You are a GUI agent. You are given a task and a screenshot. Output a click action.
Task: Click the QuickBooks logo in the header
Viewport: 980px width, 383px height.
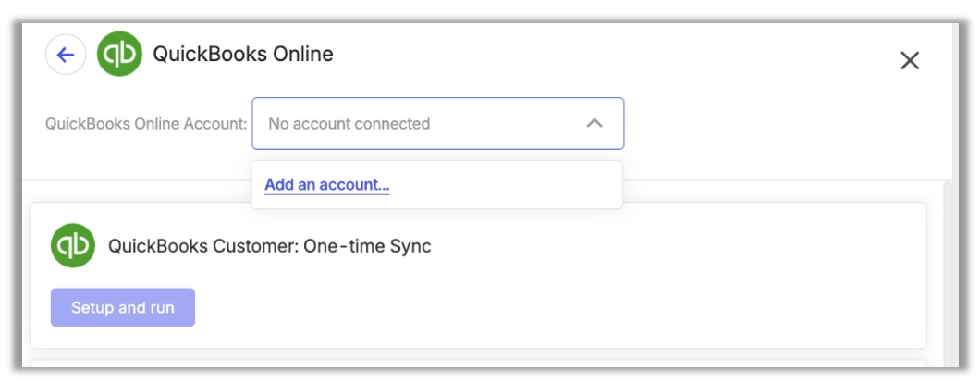point(119,55)
